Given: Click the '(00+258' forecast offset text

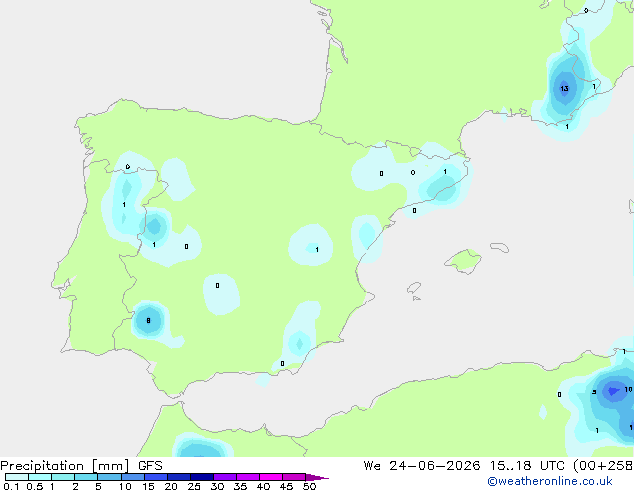Looking at the screenshot, I should tap(603, 466).
